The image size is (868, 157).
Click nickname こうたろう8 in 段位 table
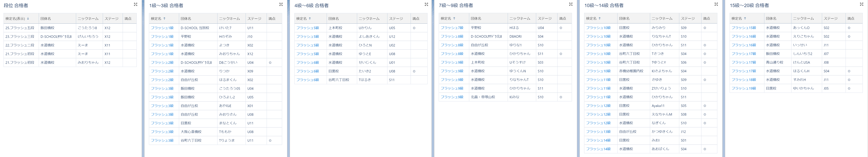(87, 28)
